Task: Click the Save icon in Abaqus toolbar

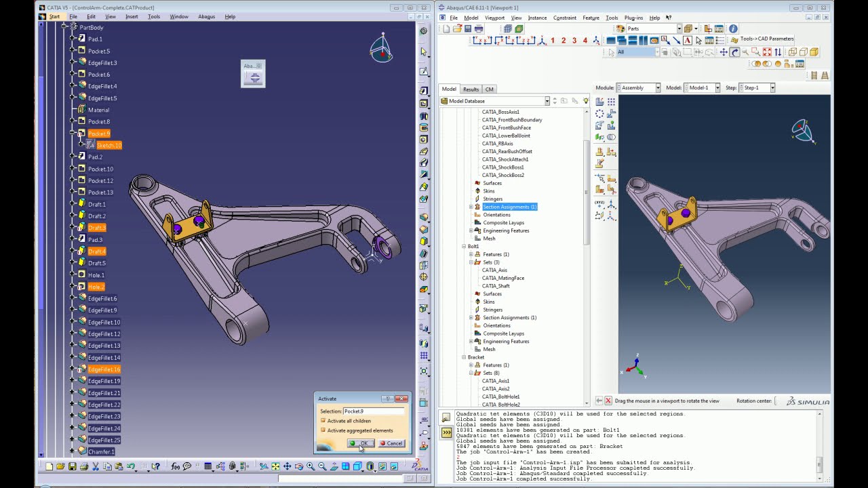Action: pyautogui.click(x=468, y=28)
